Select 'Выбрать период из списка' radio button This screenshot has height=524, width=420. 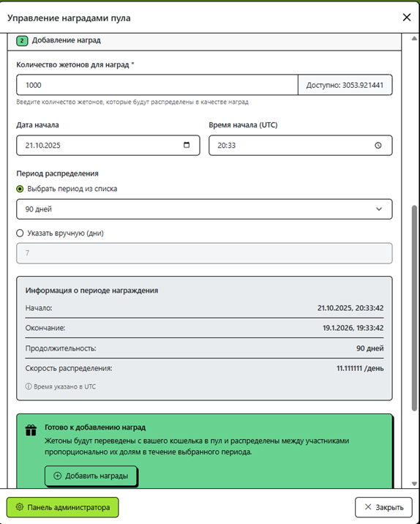(x=20, y=189)
